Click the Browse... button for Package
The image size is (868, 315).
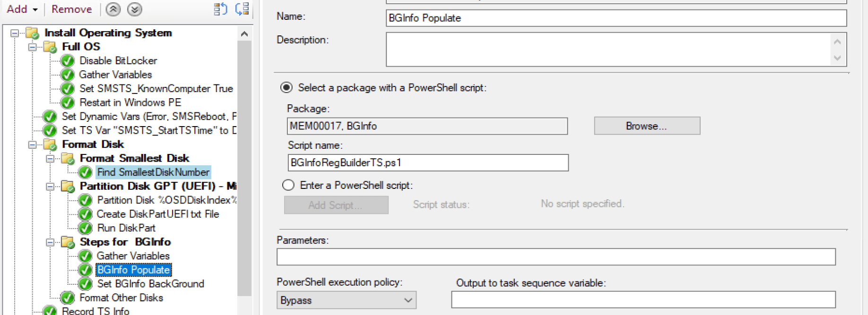[x=646, y=126]
